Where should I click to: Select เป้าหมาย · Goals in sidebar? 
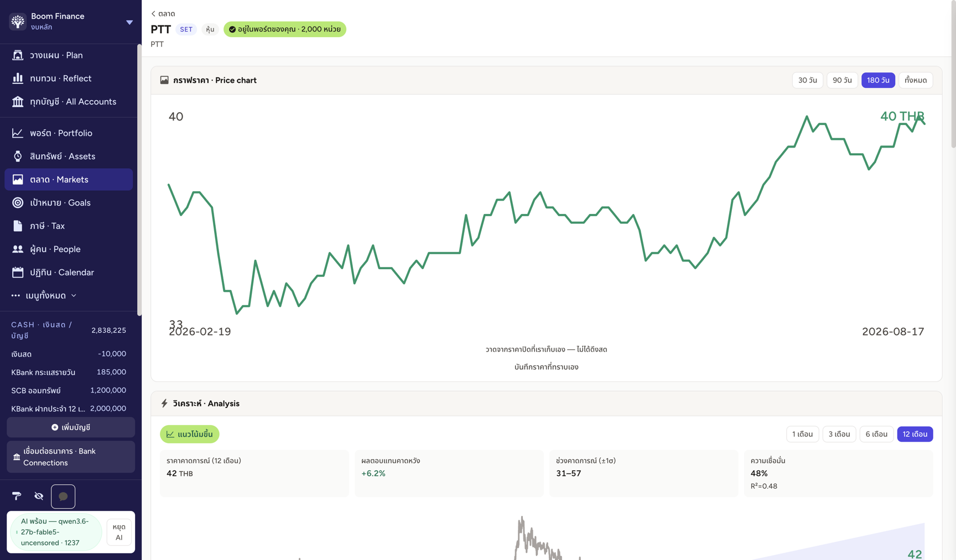point(69,203)
